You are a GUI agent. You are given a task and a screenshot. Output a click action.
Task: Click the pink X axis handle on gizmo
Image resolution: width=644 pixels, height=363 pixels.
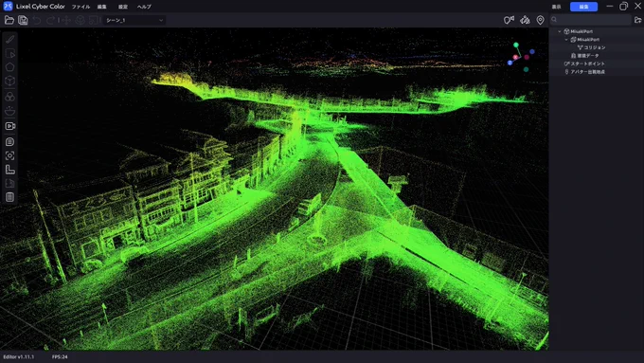click(515, 57)
